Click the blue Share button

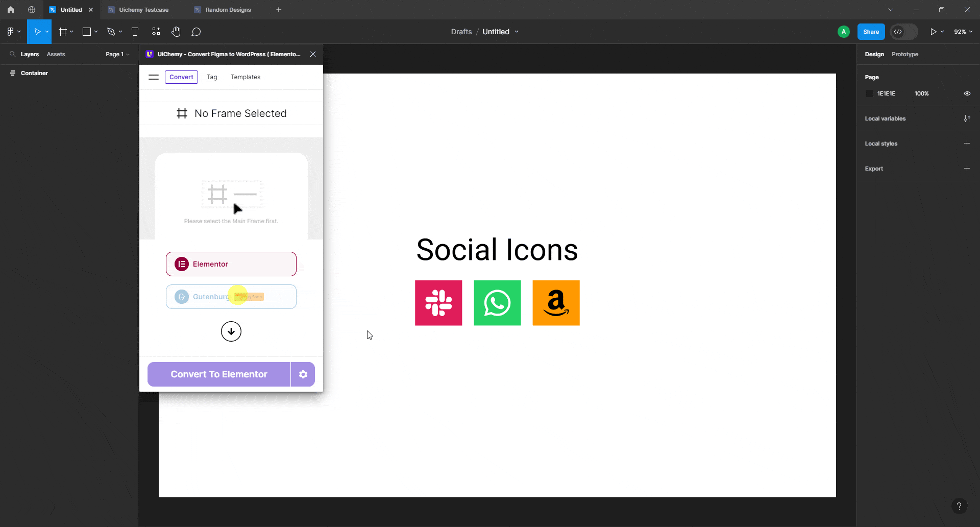click(x=871, y=32)
